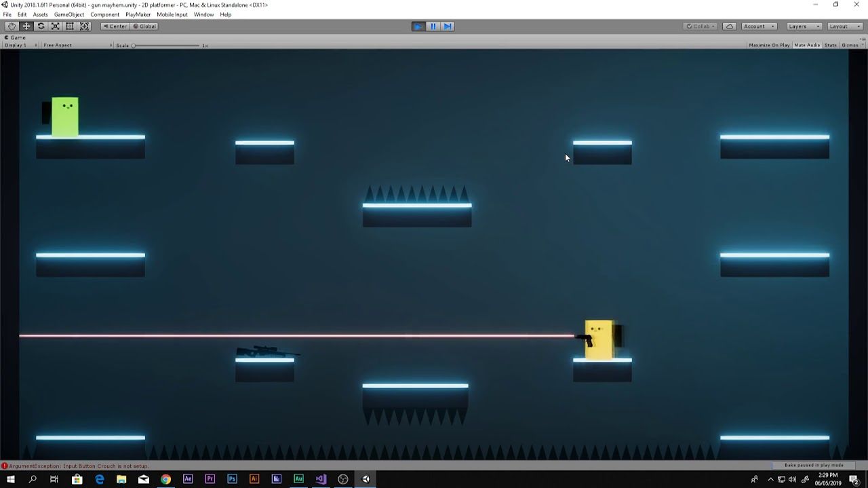Select the Move tool
The width and height of the screenshot is (868, 488).
26,26
